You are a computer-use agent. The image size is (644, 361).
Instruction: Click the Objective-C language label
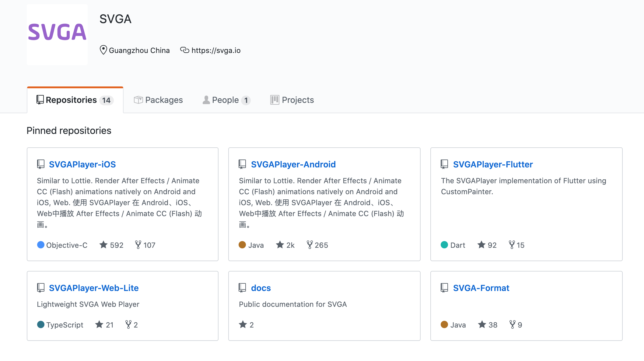pos(67,245)
